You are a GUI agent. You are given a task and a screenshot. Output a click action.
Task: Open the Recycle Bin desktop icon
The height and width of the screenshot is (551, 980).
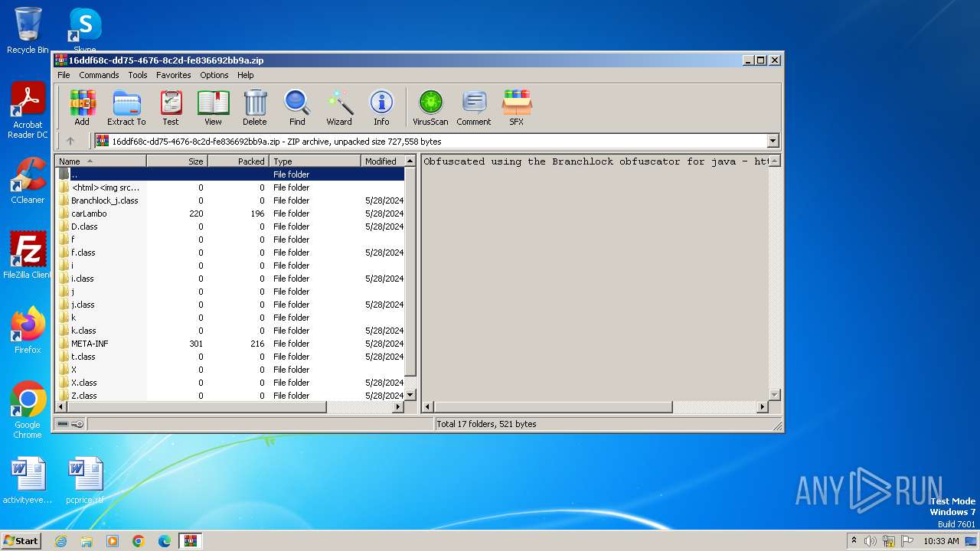[x=28, y=31]
